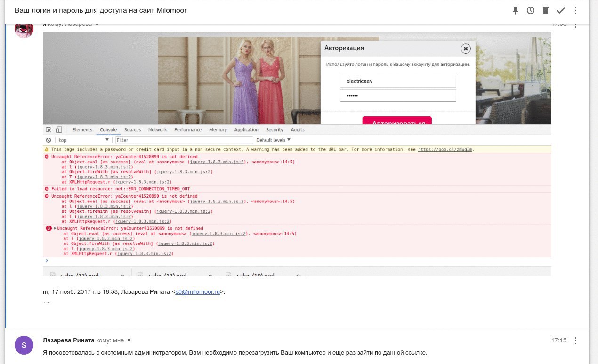
Task: Switch to the Console tab in DevTools
Action: coord(108,130)
